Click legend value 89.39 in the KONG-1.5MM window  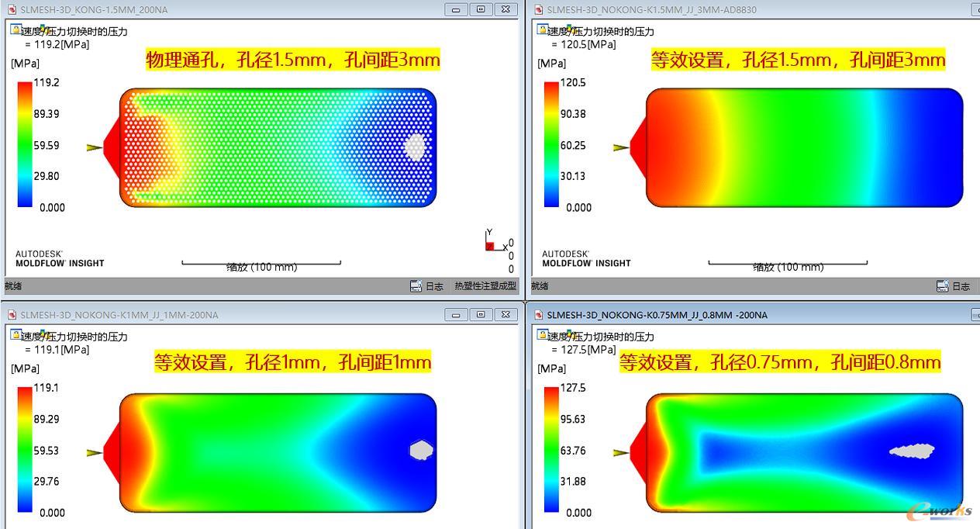point(47,113)
